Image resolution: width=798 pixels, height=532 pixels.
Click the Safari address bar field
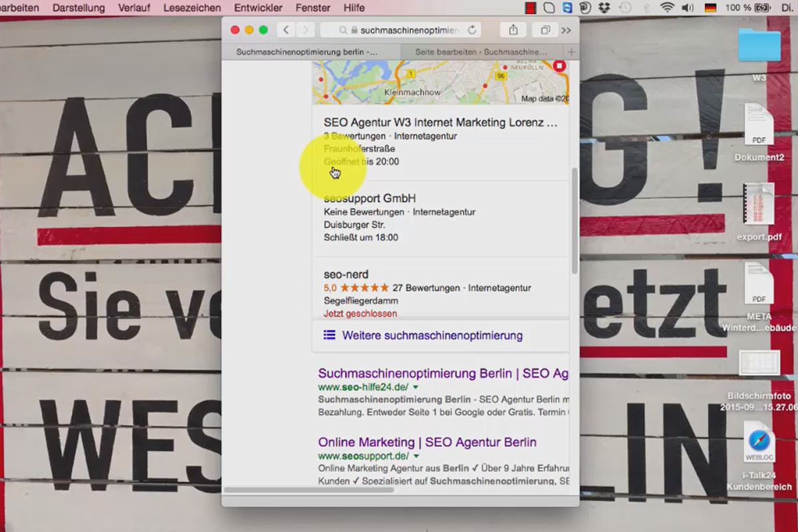click(x=400, y=30)
